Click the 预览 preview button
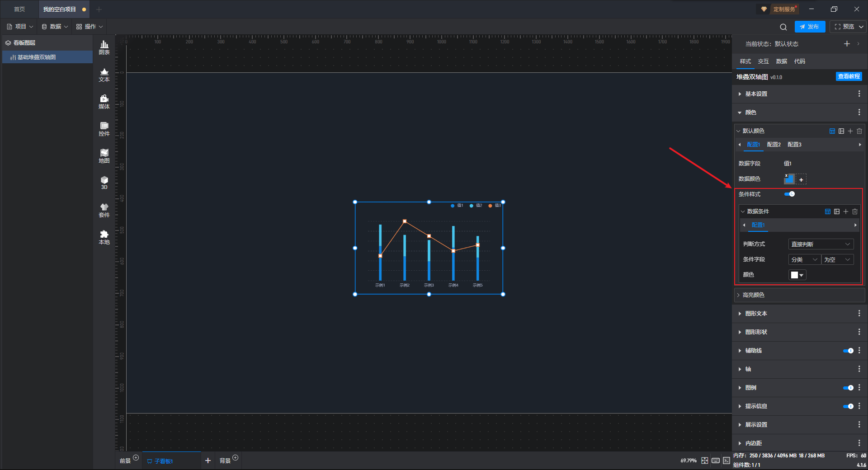This screenshot has width=868, height=470. pos(844,27)
